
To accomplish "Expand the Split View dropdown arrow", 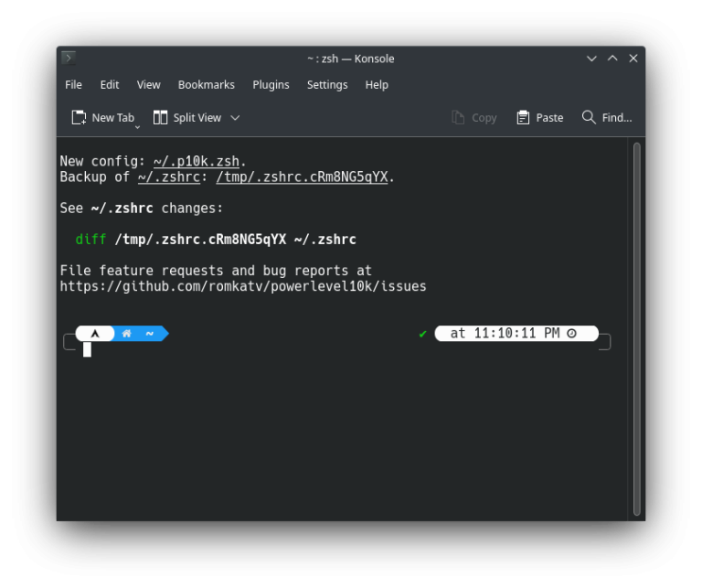I will [235, 118].
